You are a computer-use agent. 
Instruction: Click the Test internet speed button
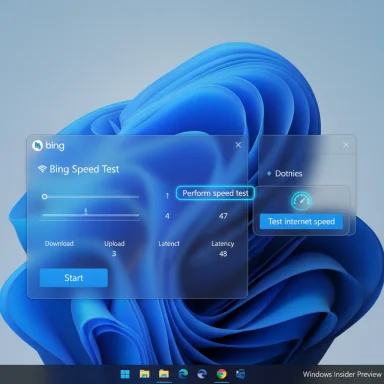point(301,222)
